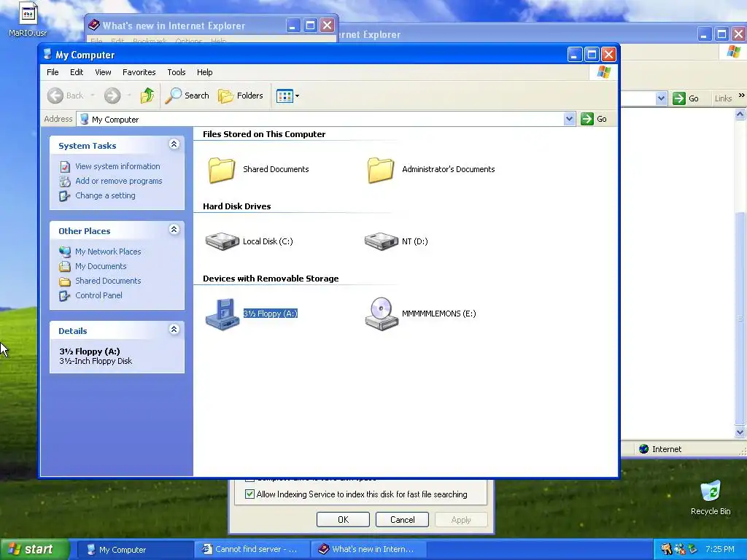Expand the Links toolbar chevron

(741, 96)
